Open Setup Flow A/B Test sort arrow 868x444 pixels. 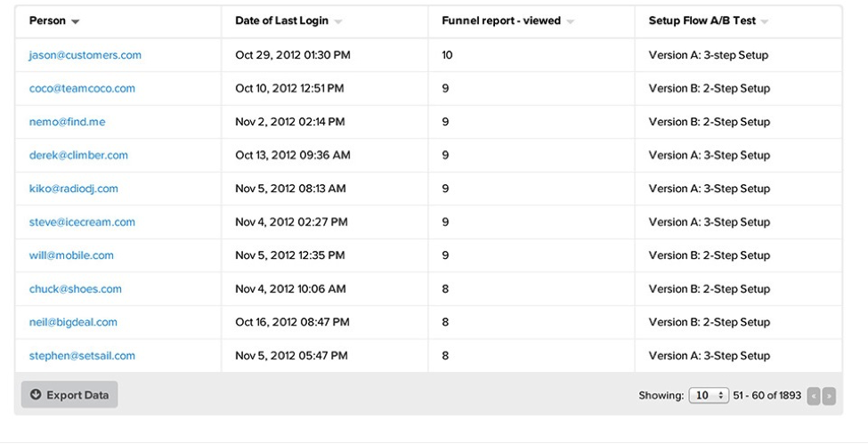pyautogui.click(x=765, y=21)
